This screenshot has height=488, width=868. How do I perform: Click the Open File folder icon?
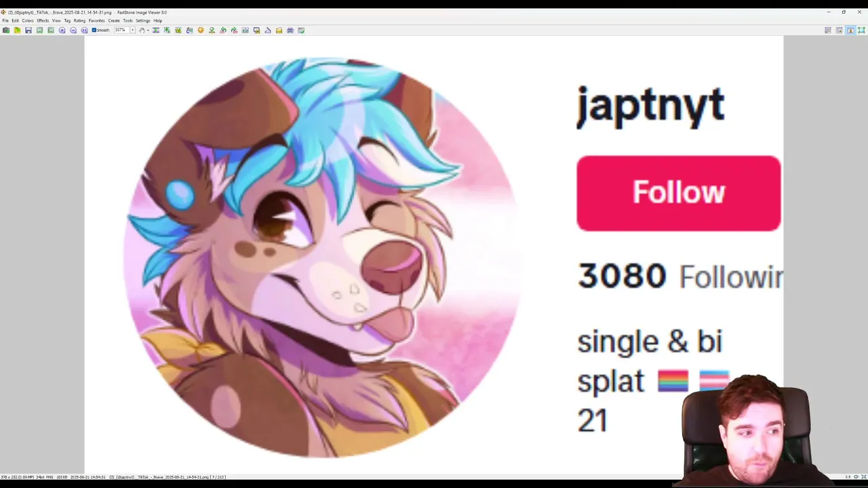[17, 30]
